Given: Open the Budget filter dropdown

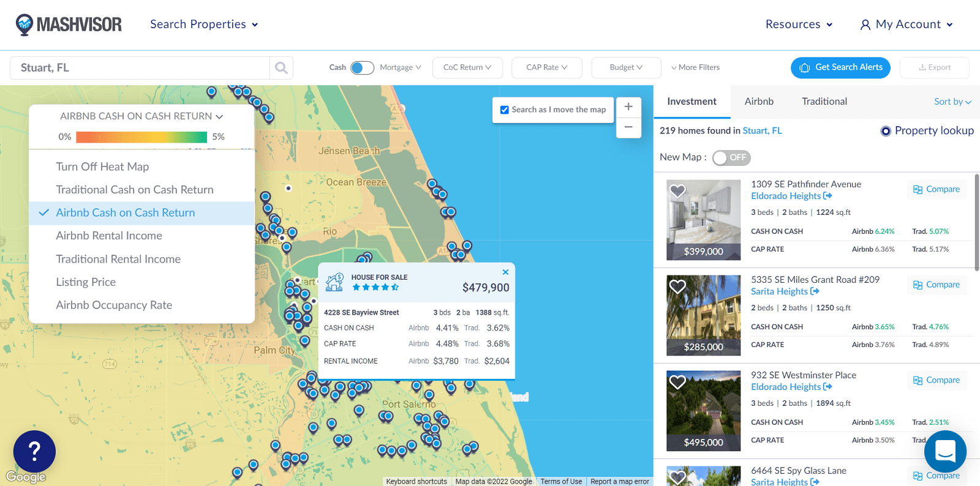Looking at the screenshot, I should (626, 67).
